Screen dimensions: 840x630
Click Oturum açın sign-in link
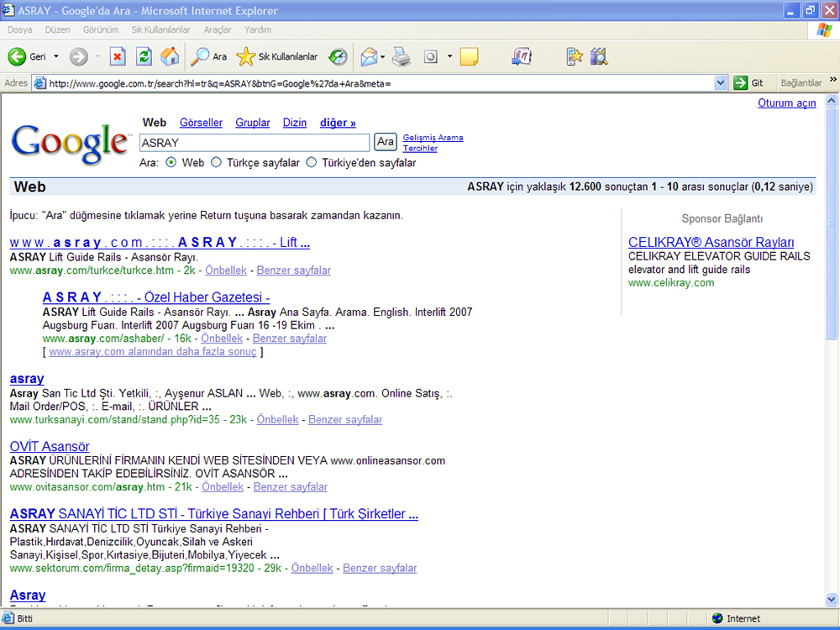click(x=786, y=102)
